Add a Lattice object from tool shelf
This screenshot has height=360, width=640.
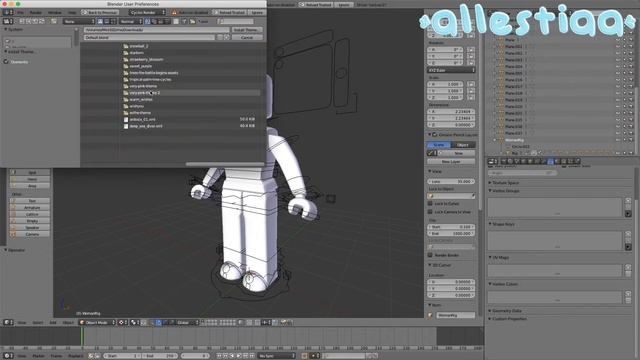pyautogui.click(x=30, y=214)
